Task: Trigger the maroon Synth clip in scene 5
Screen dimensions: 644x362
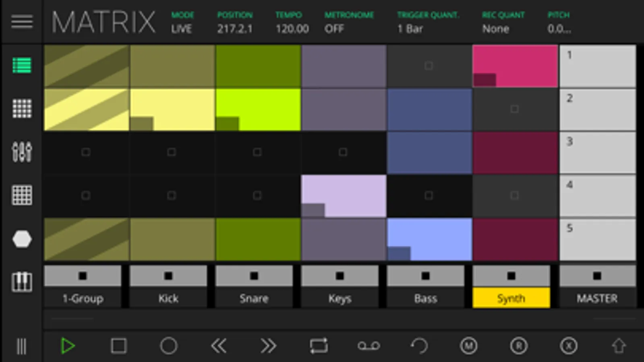Action: [x=515, y=239]
